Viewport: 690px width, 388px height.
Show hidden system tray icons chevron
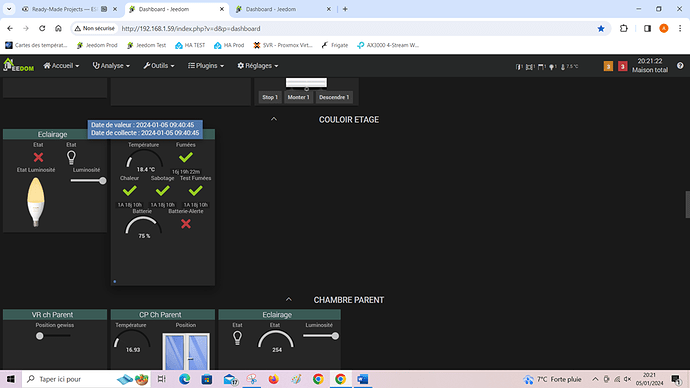pyautogui.click(x=595, y=379)
